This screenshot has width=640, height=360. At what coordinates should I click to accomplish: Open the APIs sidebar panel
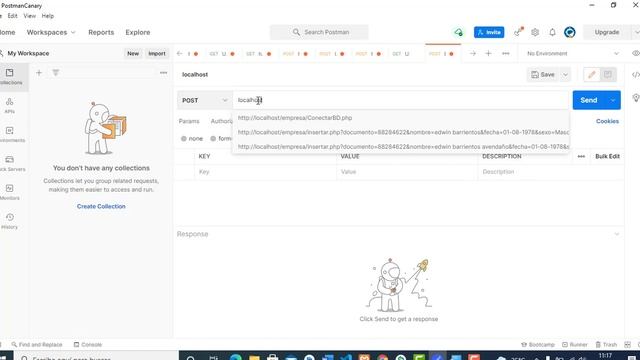10,106
